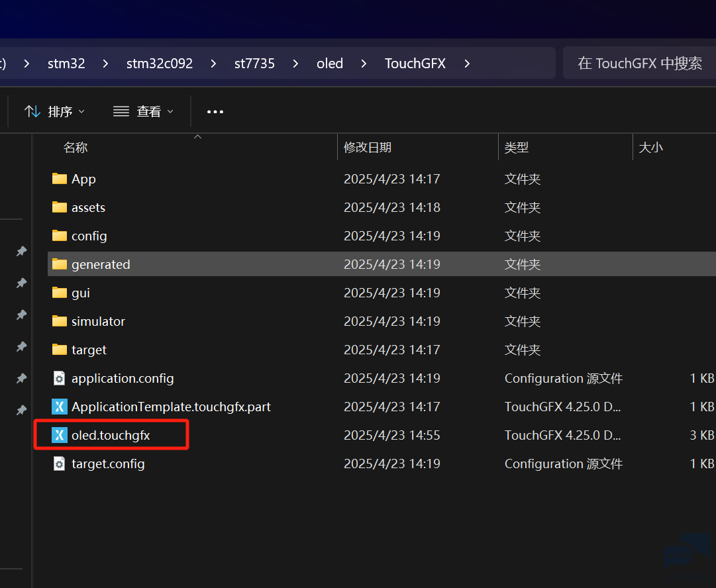Select the application.config file name
This screenshot has height=588, width=716.
[x=123, y=379]
